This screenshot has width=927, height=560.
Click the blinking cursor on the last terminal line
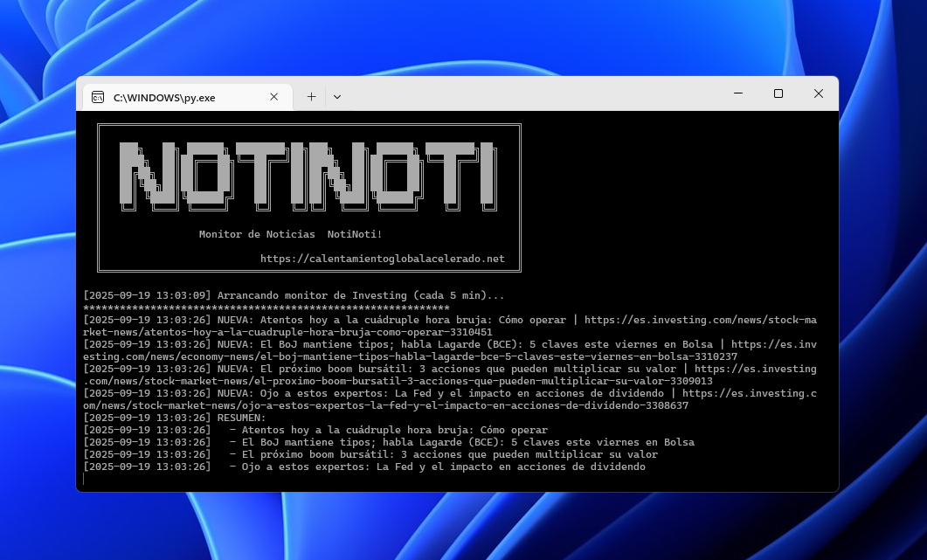85,479
